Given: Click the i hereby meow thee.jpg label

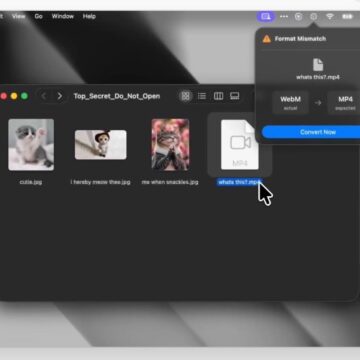Looking at the screenshot, I should click(x=100, y=182).
